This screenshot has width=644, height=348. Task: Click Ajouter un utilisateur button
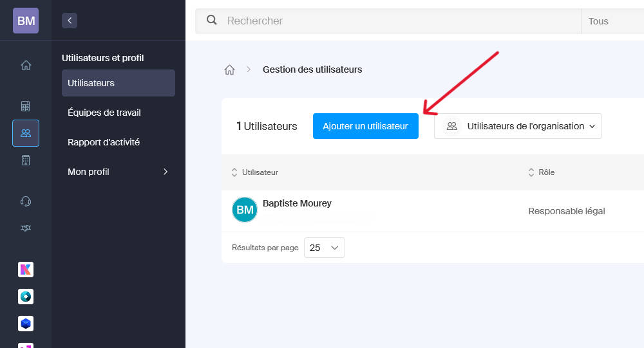(x=366, y=126)
